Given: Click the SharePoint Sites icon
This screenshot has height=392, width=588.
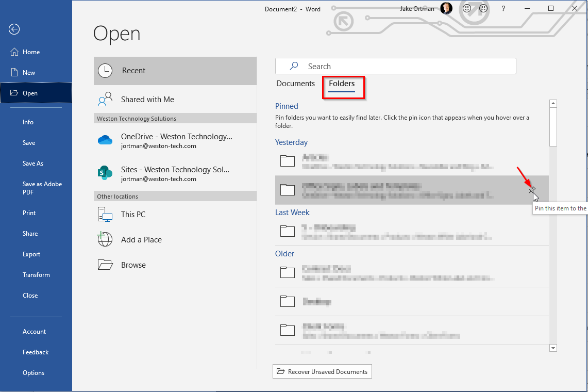Looking at the screenshot, I should click(105, 173).
